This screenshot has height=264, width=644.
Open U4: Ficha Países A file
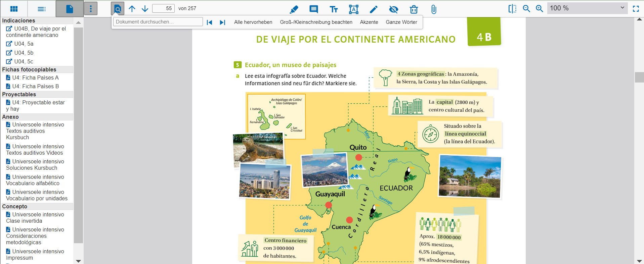[x=33, y=77]
